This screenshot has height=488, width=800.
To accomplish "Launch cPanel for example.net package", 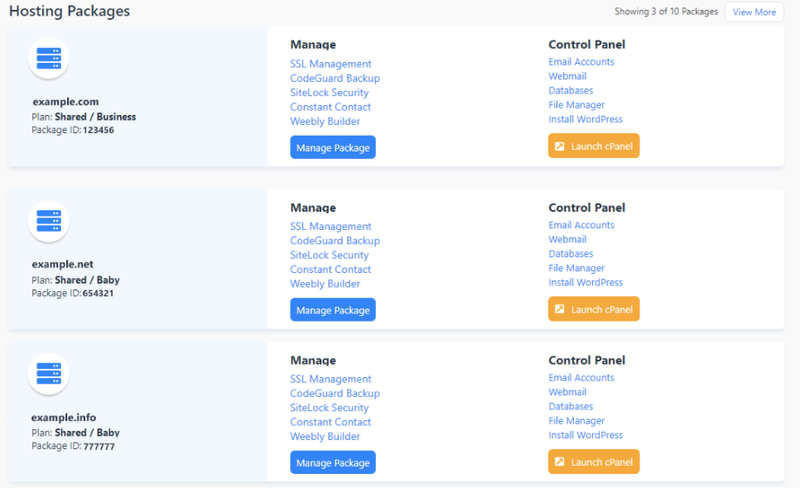I will pyautogui.click(x=593, y=309).
